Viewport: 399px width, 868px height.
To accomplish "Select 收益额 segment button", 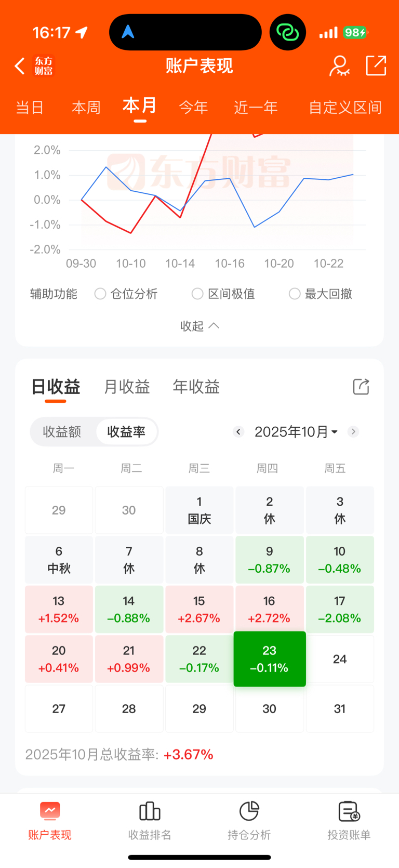I will (62, 431).
